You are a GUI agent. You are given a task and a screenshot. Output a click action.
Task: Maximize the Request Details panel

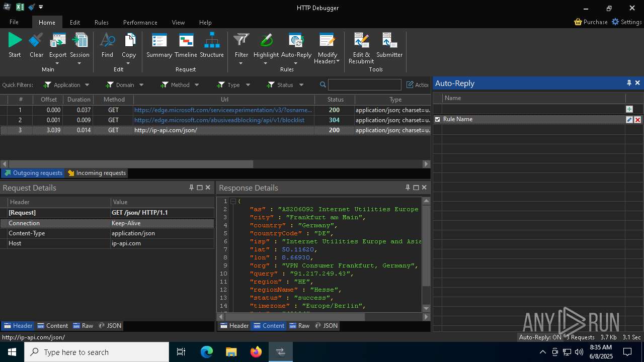point(200,188)
